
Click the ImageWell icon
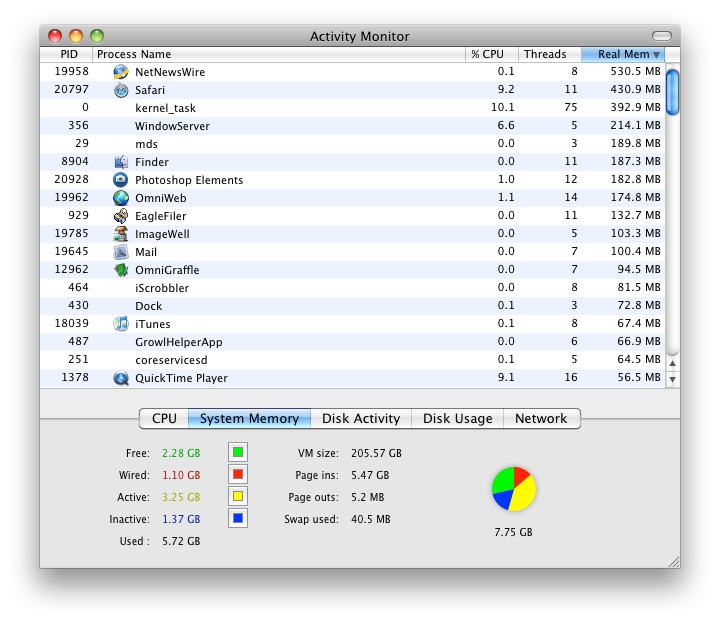[x=121, y=234]
